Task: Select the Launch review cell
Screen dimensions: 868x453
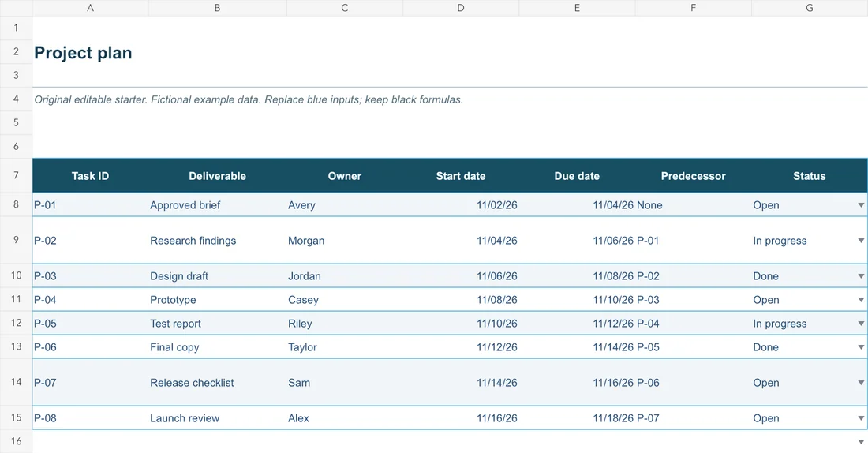Action: coord(218,418)
